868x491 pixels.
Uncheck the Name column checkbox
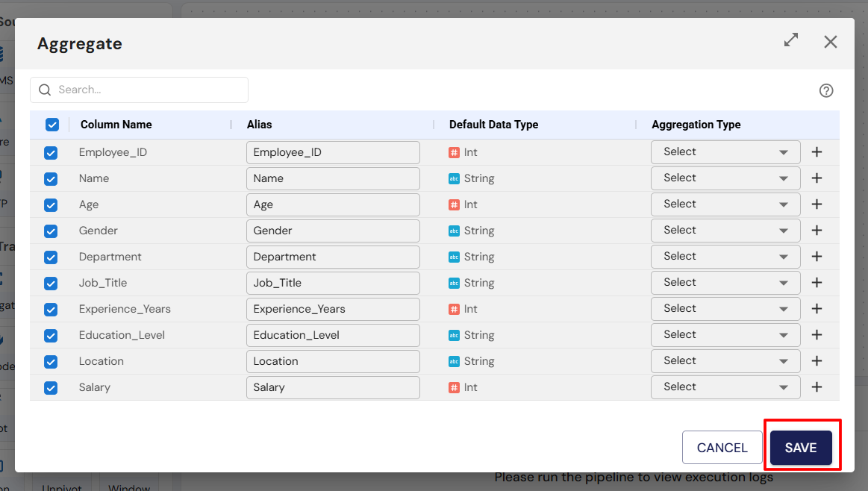51,178
